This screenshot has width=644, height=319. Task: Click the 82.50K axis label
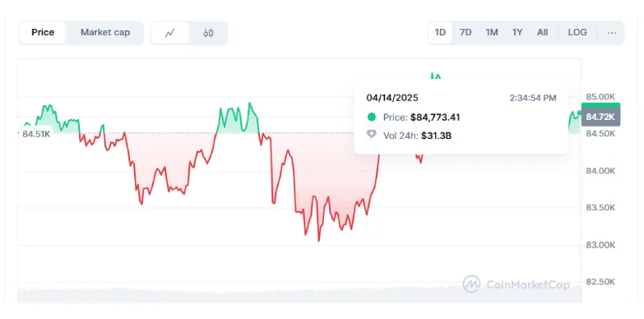coord(600,282)
